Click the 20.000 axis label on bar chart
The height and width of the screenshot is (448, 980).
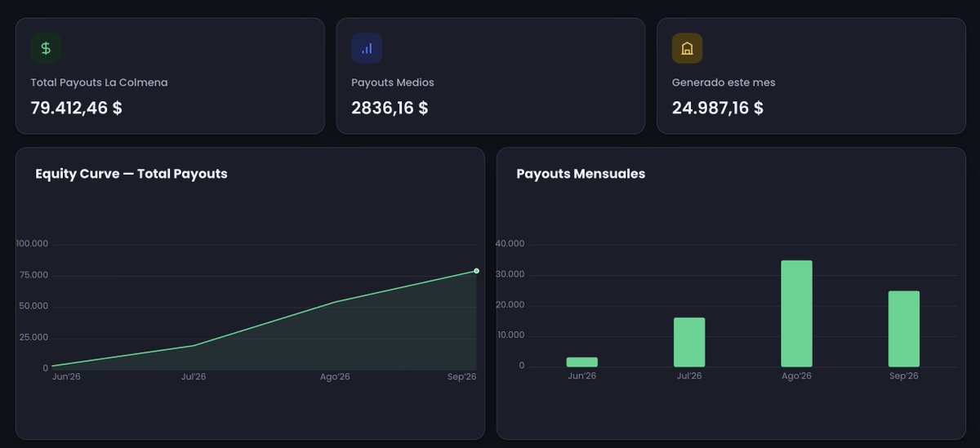[510, 305]
